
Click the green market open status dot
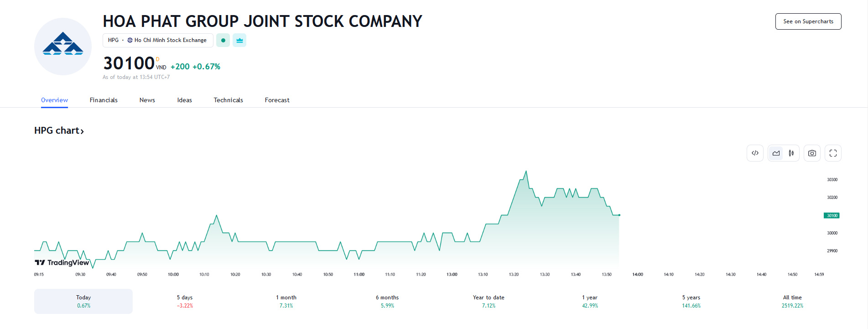223,40
